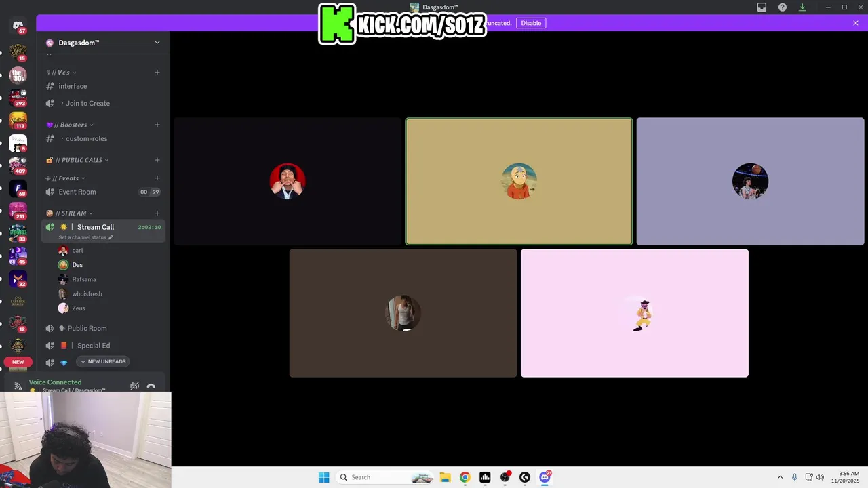Collapse the // Vc's category
This screenshot has height=488, width=868.
pyautogui.click(x=61, y=73)
